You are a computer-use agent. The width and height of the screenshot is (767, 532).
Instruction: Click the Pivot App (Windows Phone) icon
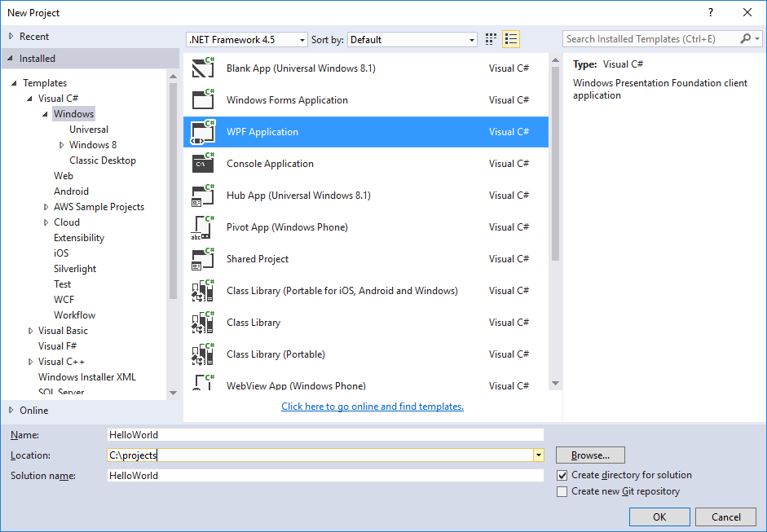(203, 226)
